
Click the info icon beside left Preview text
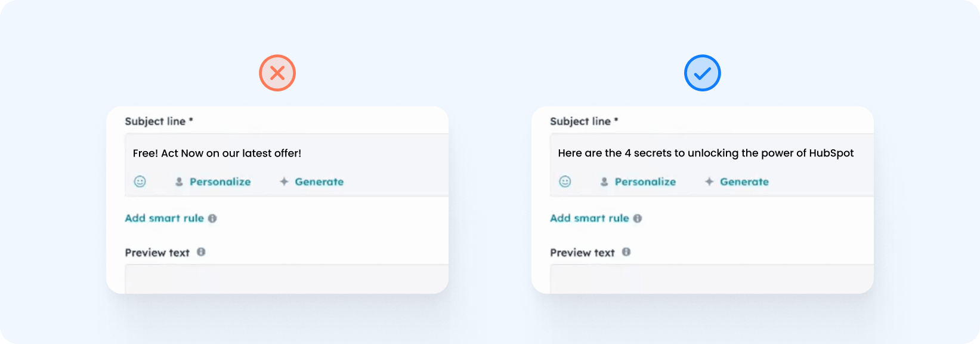click(202, 252)
